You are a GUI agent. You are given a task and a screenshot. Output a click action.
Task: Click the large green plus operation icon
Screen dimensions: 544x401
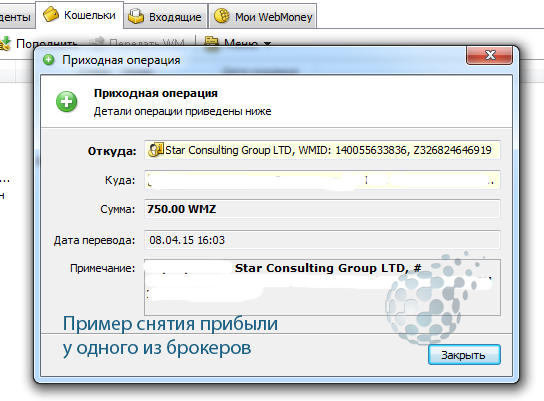tap(67, 102)
